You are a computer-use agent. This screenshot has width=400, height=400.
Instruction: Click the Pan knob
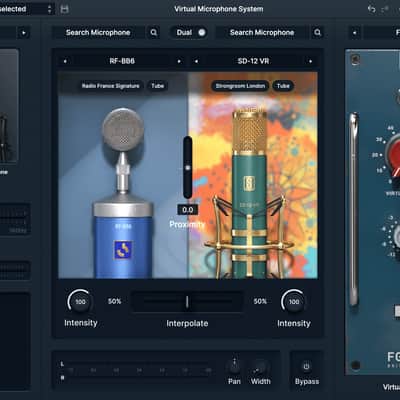pos(234,366)
